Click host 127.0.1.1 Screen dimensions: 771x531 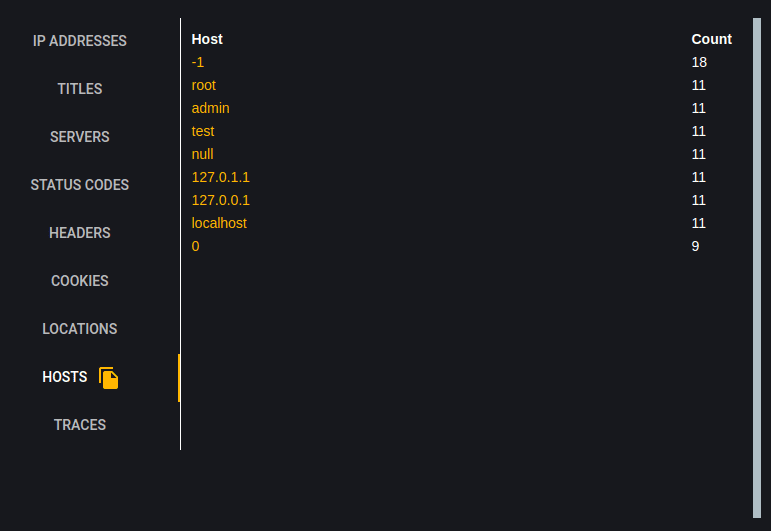[220, 177]
